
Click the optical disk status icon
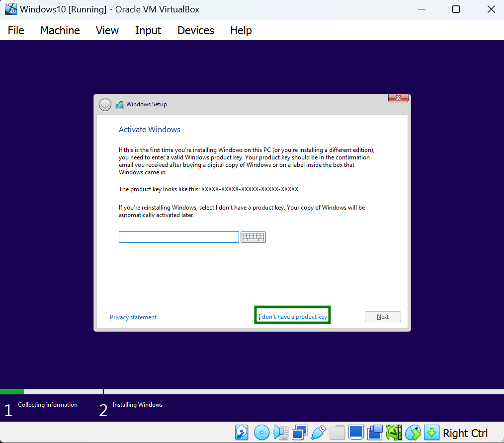click(261, 433)
